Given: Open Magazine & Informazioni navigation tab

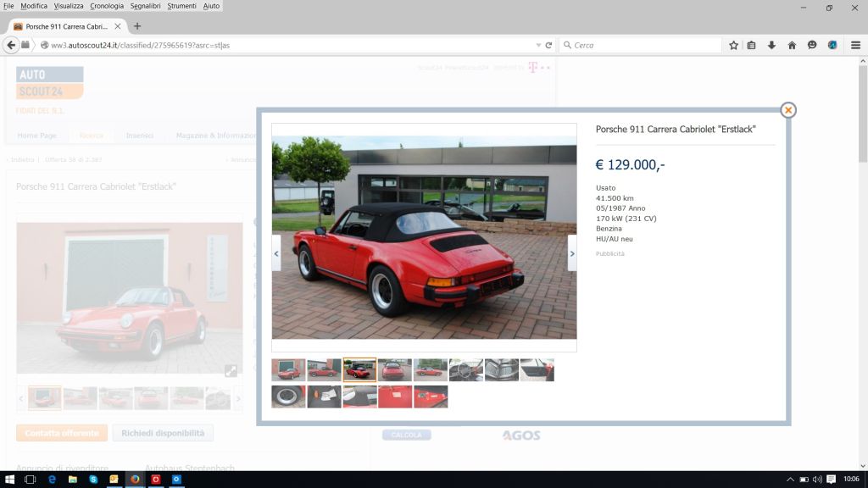Looking at the screenshot, I should coord(216,135).
